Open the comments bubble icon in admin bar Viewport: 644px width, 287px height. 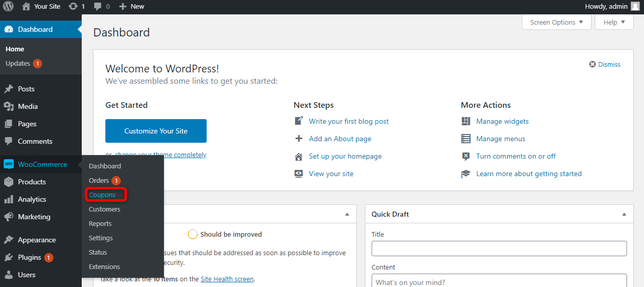click(x=98, y=7)
